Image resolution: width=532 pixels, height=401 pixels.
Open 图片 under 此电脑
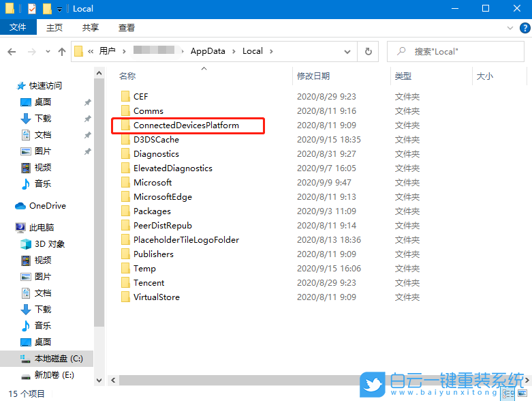(x=36, y=276)
